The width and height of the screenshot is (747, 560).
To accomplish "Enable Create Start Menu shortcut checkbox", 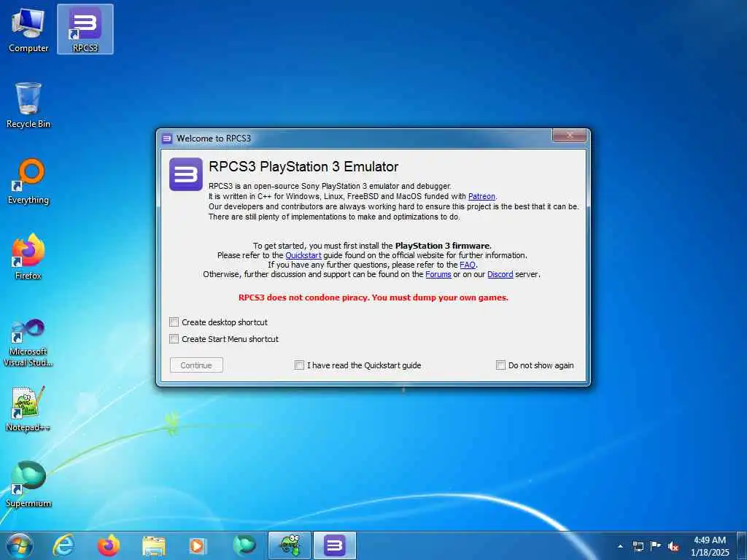I will (174, 339).
